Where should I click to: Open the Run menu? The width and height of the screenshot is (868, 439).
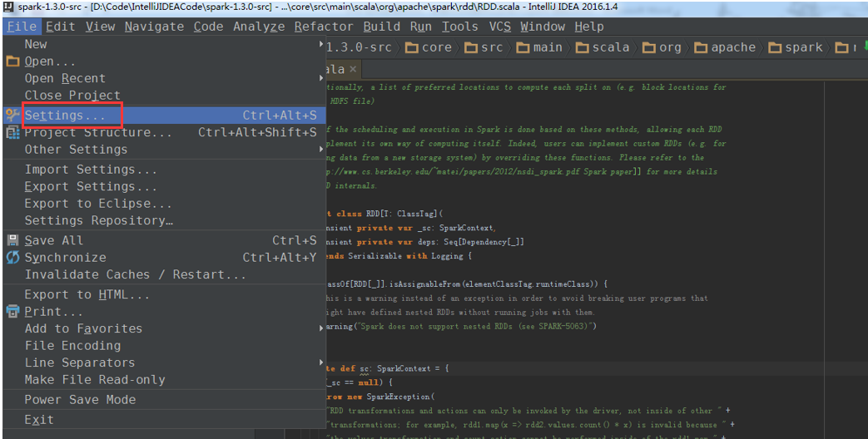pos(421,27)
